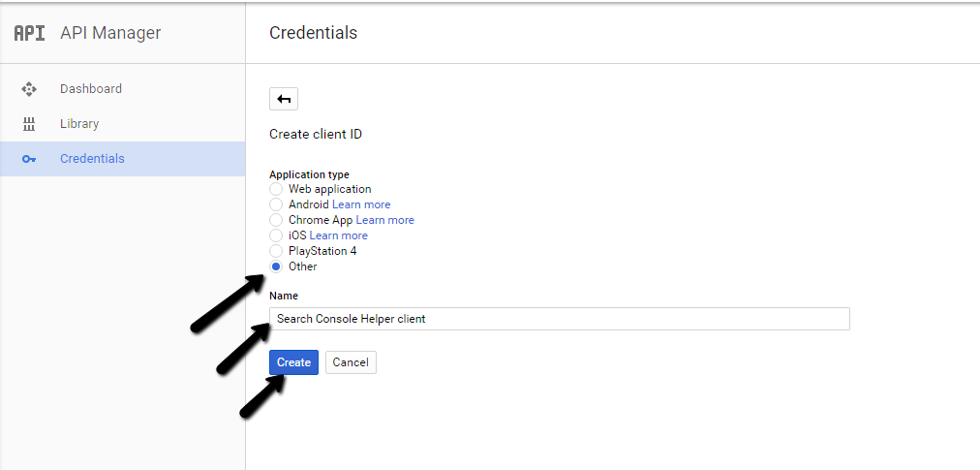
Task: Cancel the client ID creation
Action: (x=351, y=362)
